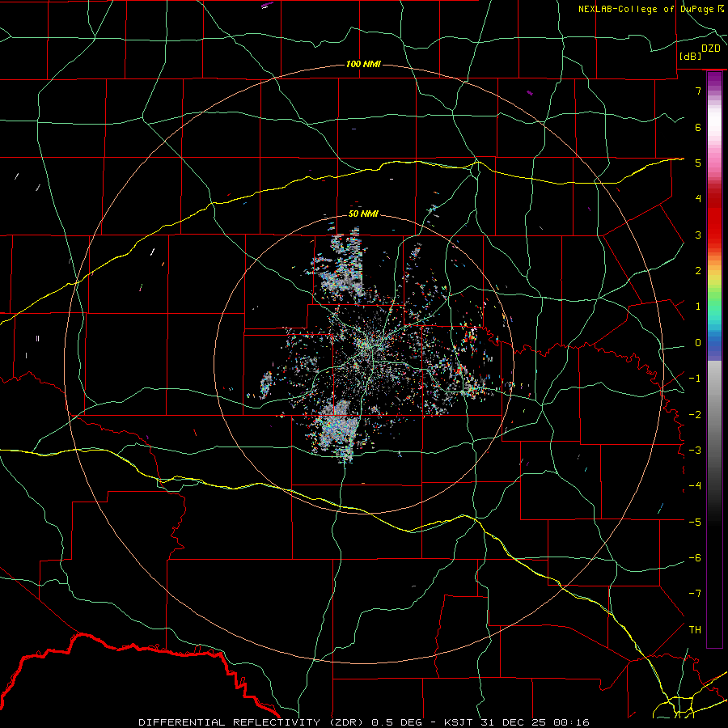The height and width of the screenshot is (728, 728).
Task: Click the 0 value on the color scale
Action: 698,343
